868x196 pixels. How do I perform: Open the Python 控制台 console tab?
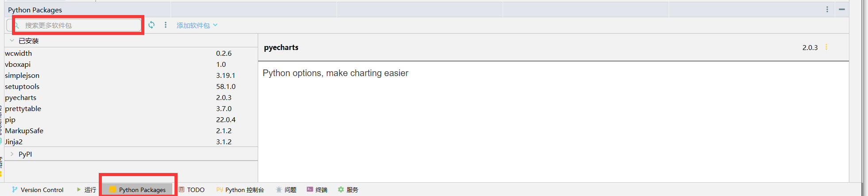tap(240, 190)
